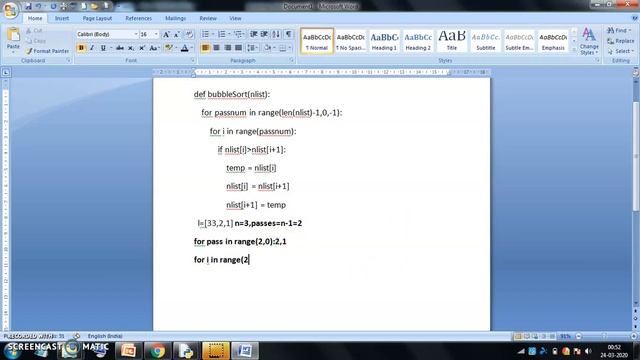
Task: Apply the Title style
Action: pos(452,41)
